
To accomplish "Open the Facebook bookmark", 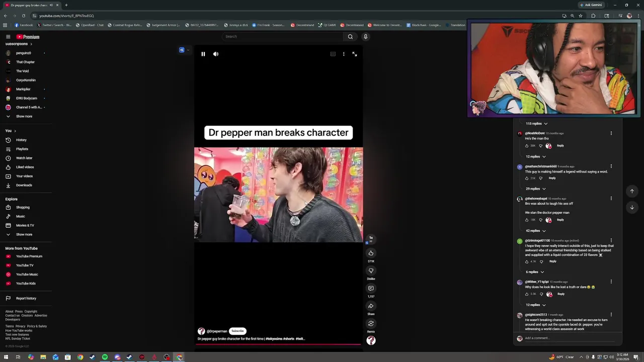I will pyautogui.click(x=24, y=25).
